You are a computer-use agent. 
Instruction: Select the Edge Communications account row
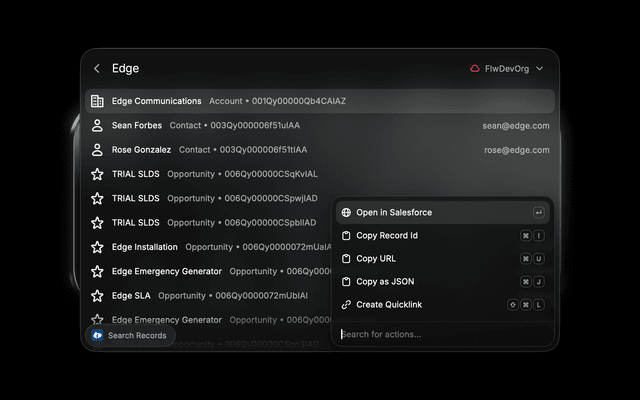click(320, 101)
